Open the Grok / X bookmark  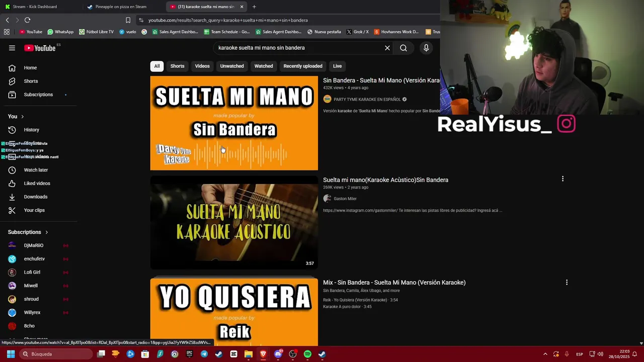(357, 32)
